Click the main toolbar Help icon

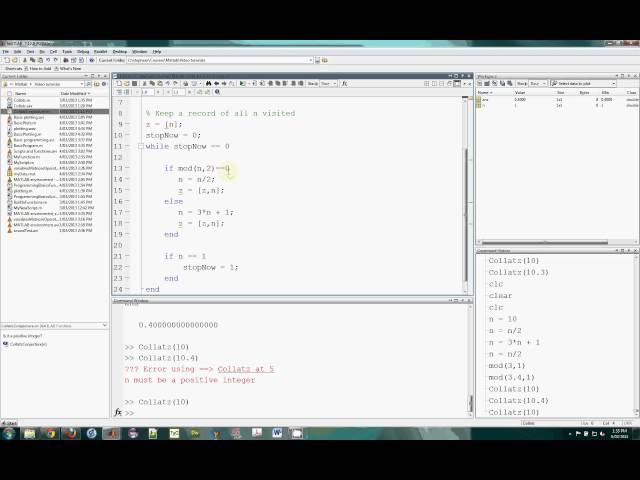[x=91, y=60]
